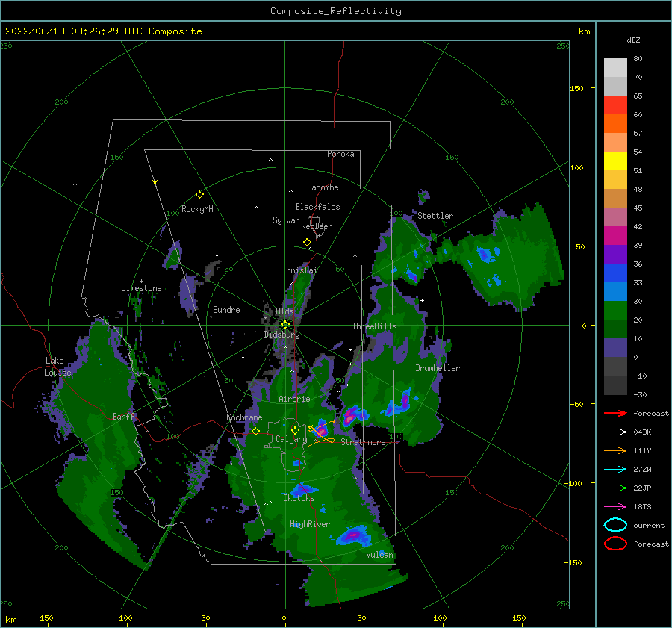The image size is (672, 628).
Task: Click the yellow diamond marker above Calgary label
Action: [x=295, y=430]
